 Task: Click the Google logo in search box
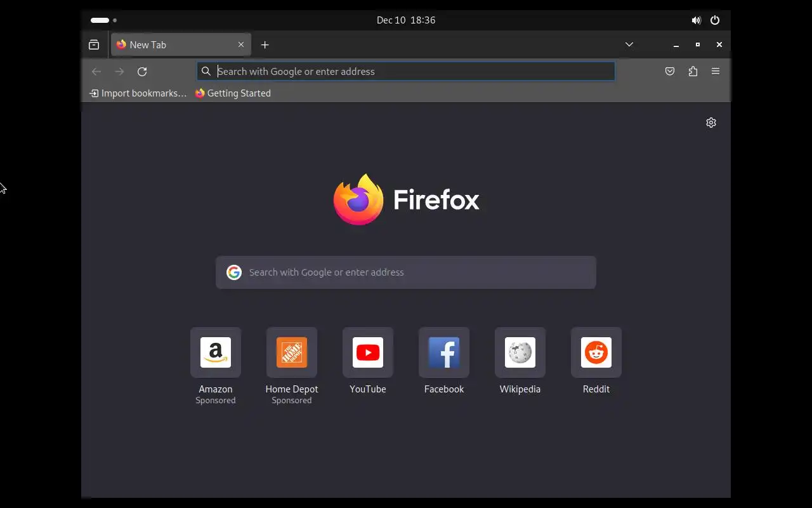234,272
